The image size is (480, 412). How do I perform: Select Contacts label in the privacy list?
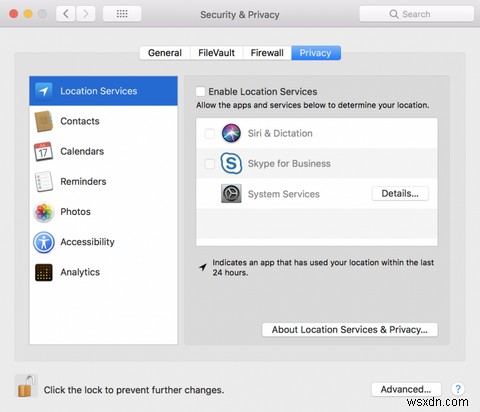point(80,121)
